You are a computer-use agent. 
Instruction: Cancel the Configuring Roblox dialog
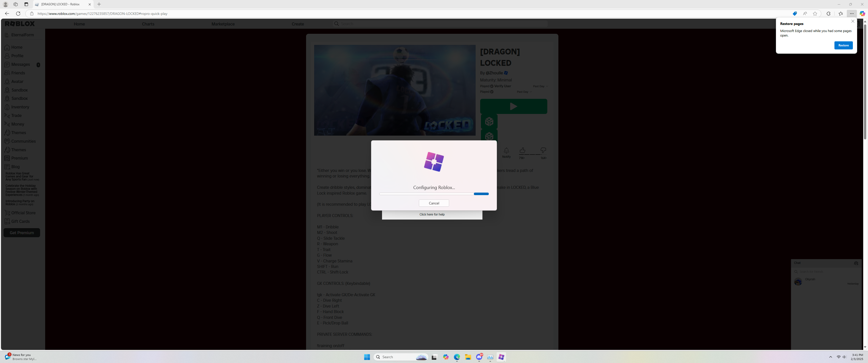pos(434,203)
